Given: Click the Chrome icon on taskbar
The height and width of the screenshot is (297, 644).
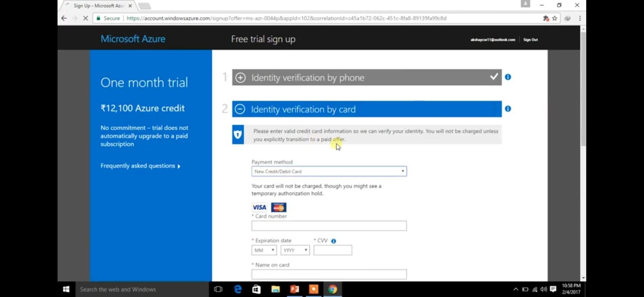Looking at the screenshot, I should (x=332, y=289).
